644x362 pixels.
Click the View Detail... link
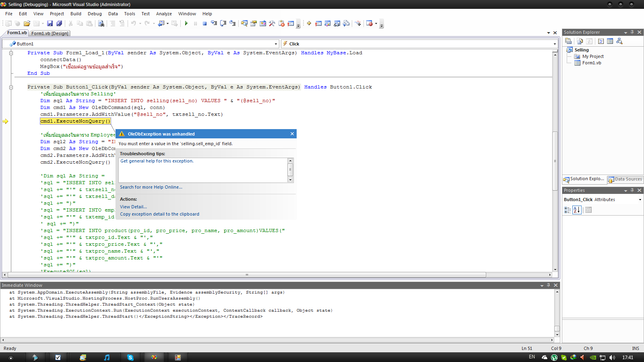coord(133,207)
